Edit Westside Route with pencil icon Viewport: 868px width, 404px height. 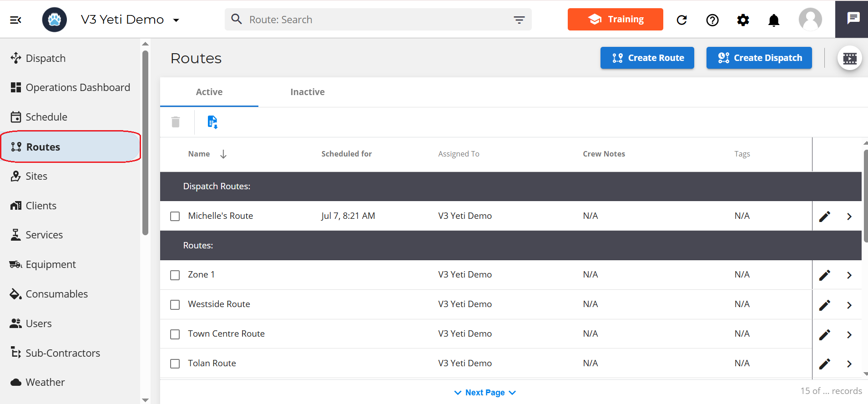pyautogui.click(x=824, y=305)
